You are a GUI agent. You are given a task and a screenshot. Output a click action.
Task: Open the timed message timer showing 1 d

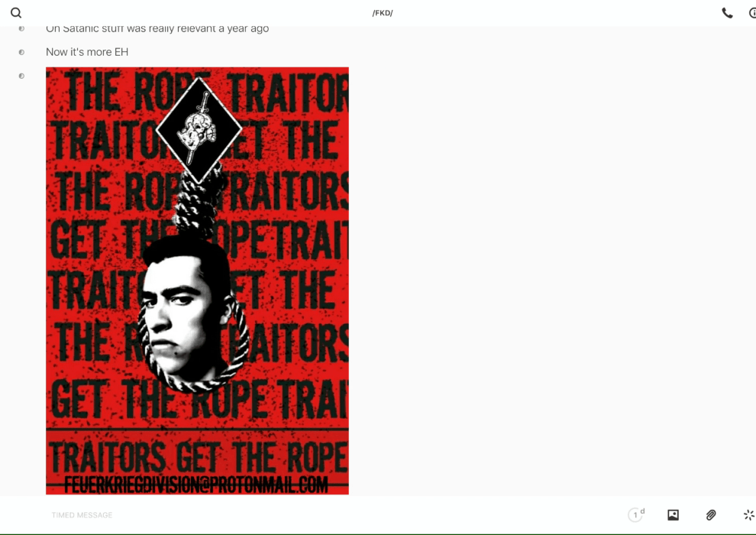[635, 514]
